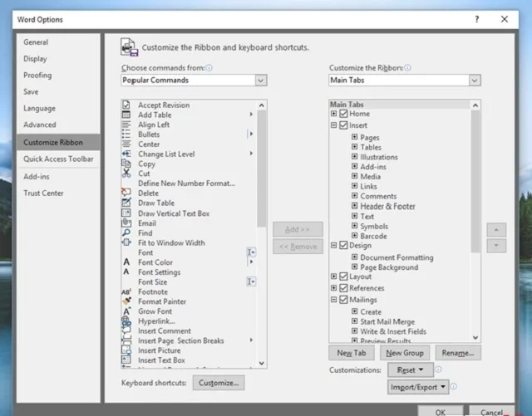532x416 pixels.
Task: Collapse the Design tab tree node
Action: (334, 245)
